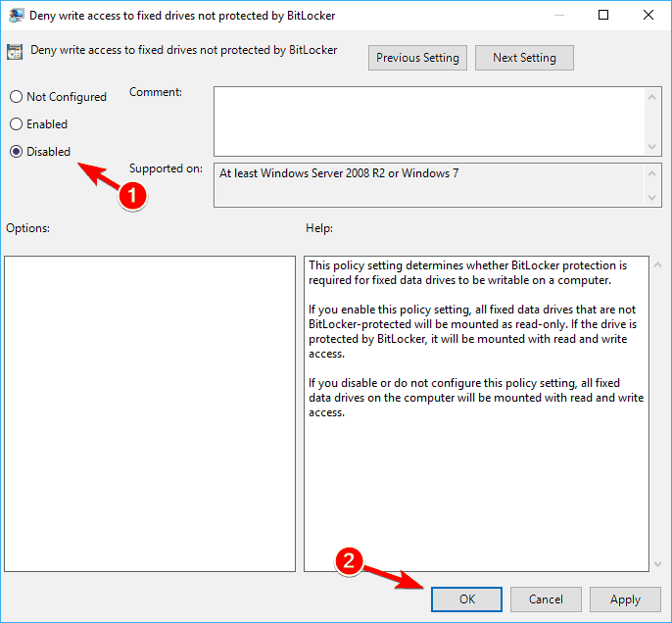The width and height of the screenshot is (672, 623).
Task: Confirm changes with the OK button
Action: point(466,599)
